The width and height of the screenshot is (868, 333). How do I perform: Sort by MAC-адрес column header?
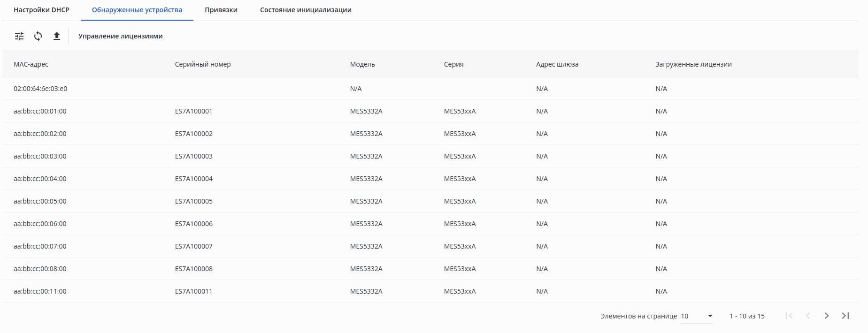pos(31,64)
